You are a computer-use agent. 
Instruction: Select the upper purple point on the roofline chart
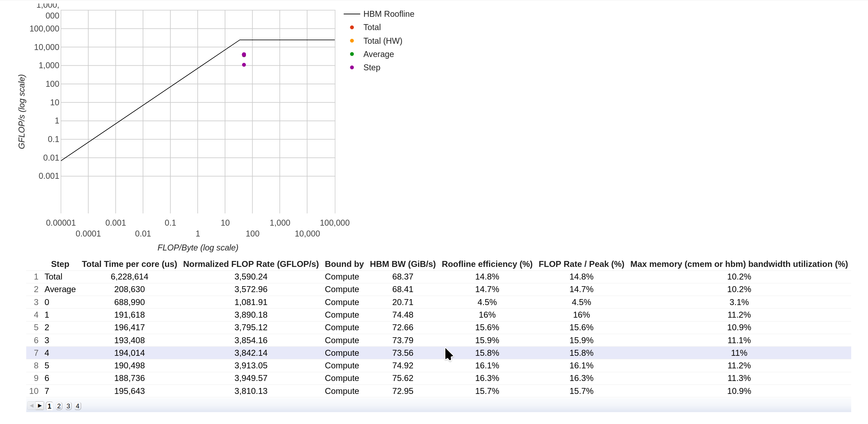pos(244,55)
